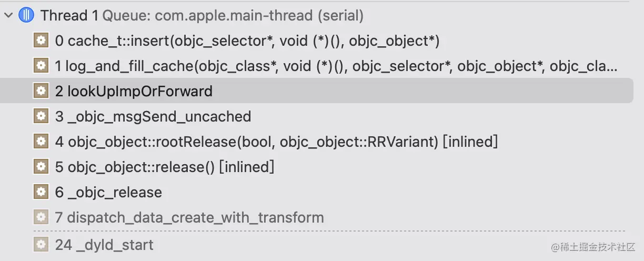
Task: Click the dimmed icon beside _dyld_start
Action: 41,245
